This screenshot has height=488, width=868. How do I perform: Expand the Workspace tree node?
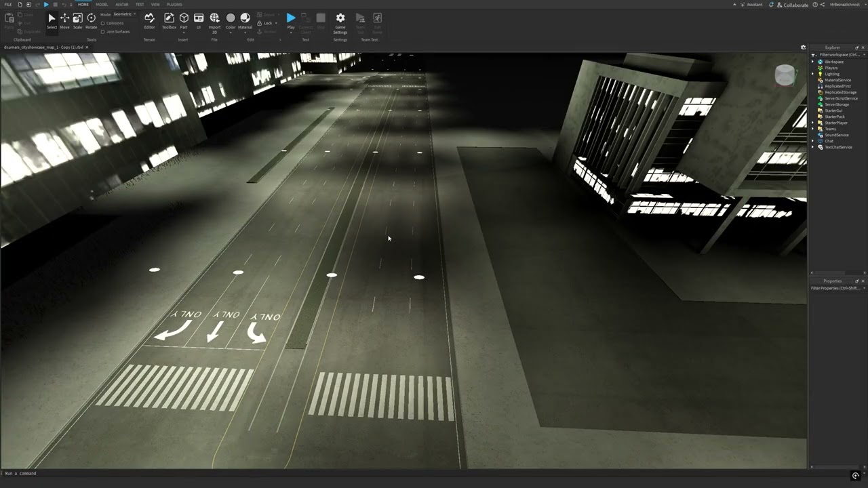click(813, 62)
